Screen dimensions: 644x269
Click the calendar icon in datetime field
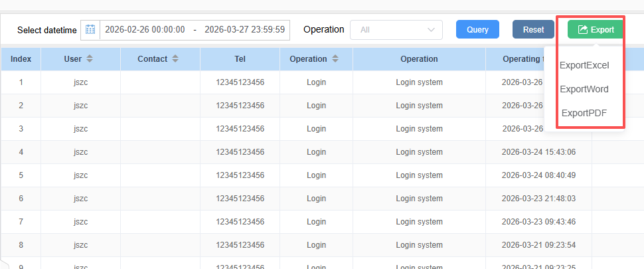tap(90, 30)
